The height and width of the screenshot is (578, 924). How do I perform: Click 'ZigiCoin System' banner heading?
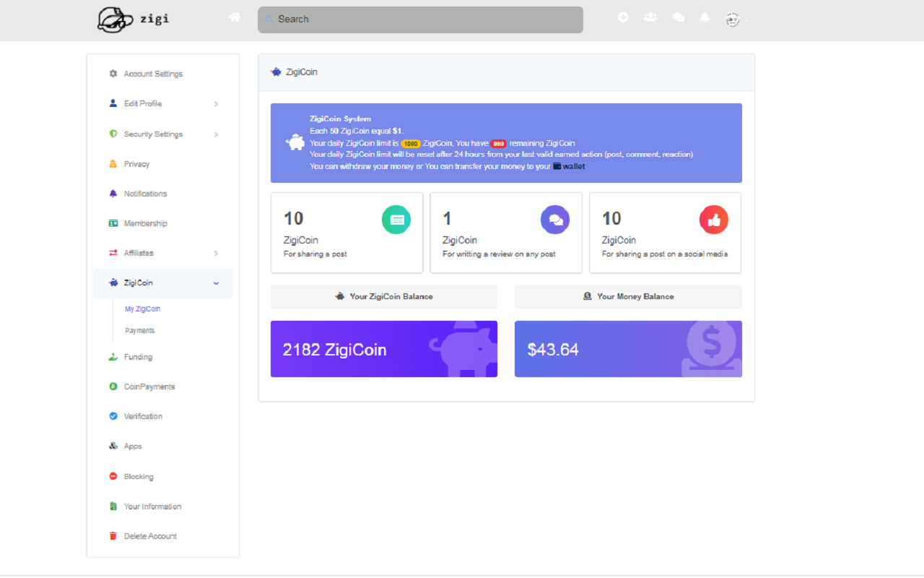pyautogui.click(x=340, y=119)
